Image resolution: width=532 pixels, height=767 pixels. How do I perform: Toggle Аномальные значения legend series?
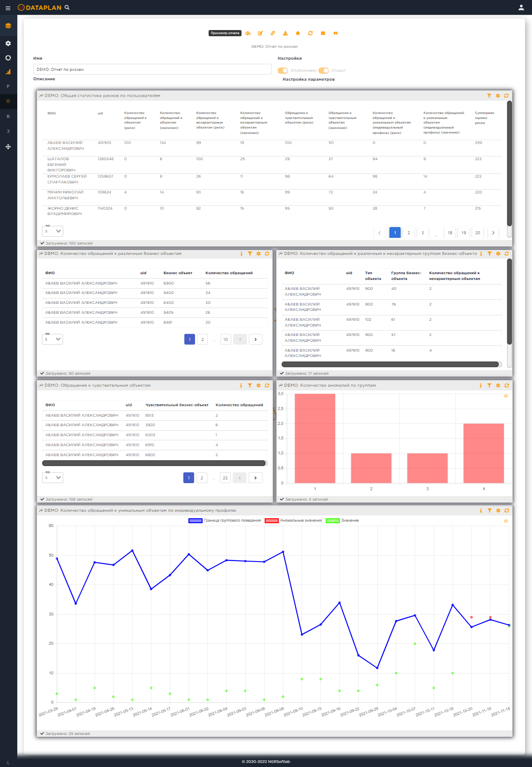coord(294,520)
